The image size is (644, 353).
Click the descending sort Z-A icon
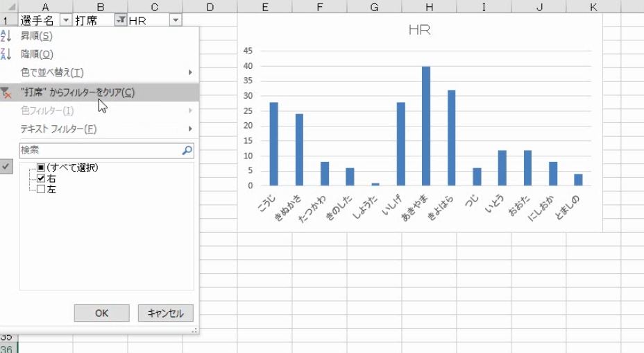pyautogui.click(x=6, y=54)
